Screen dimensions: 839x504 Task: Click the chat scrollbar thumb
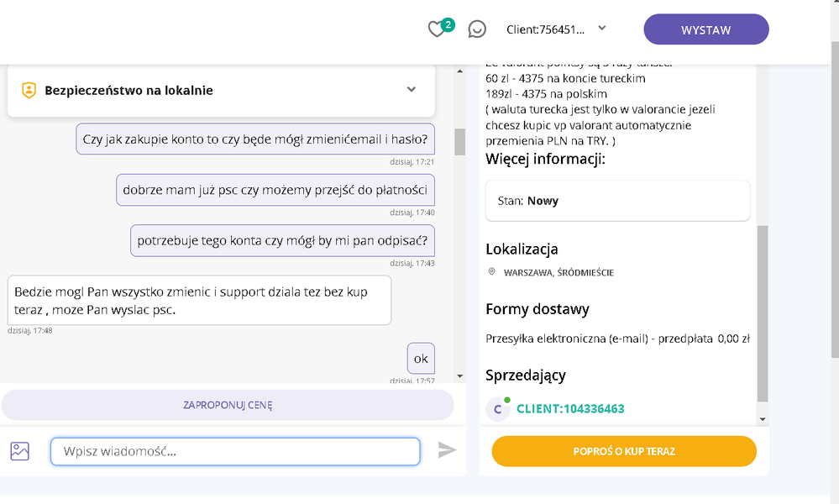[x=459, y=142]
